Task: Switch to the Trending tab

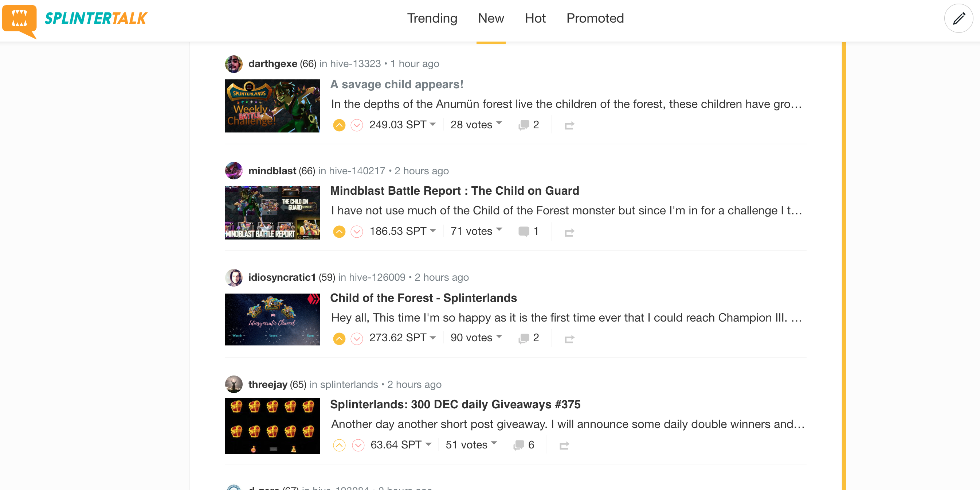Action: click(x=432, y=18)
